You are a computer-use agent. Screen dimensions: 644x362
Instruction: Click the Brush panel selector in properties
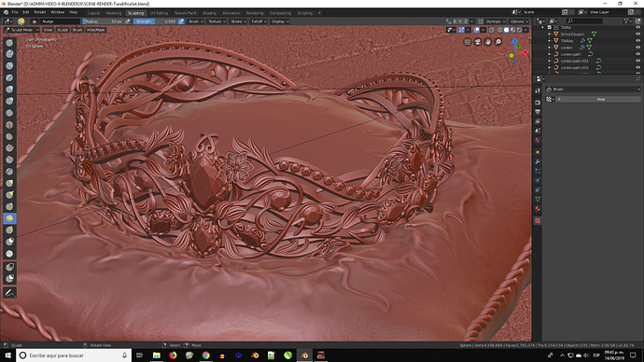pyautogui.click(x=593, y=89)
